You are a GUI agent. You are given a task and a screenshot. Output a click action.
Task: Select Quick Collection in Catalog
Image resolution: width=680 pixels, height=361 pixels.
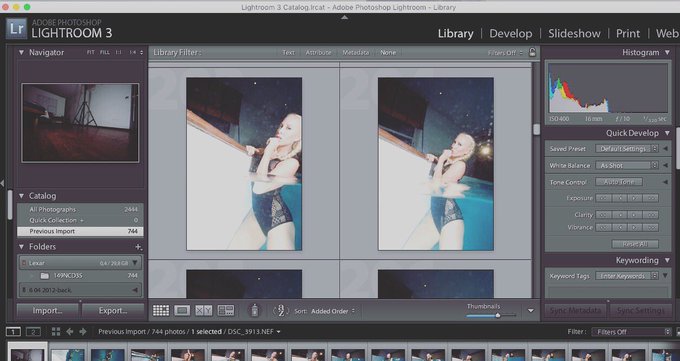tap(80, 220)
